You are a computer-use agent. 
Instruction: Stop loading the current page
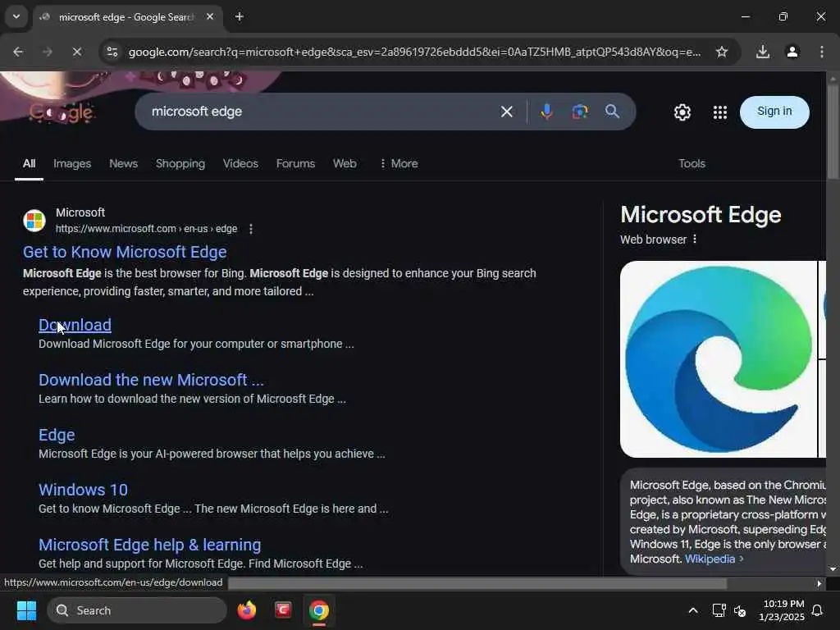[x=76, y=52]
